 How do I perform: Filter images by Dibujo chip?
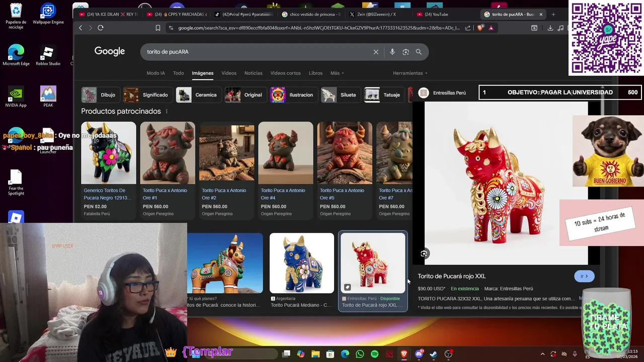click(x=100, y=95)
